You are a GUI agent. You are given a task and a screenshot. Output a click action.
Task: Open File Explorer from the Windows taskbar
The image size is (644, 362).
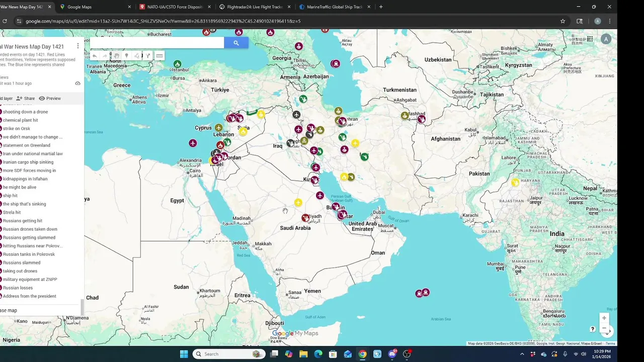pyautogui.click(x=303, y=354)
